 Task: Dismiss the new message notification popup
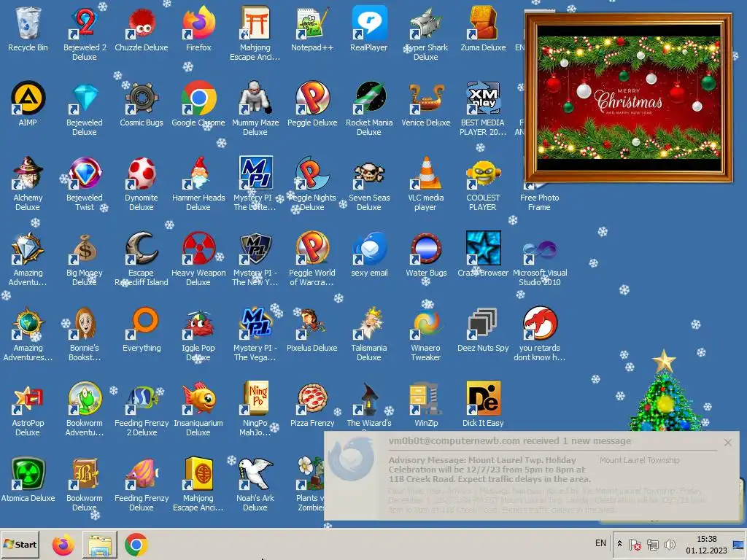pyautogui.click(x=727, y=443)
